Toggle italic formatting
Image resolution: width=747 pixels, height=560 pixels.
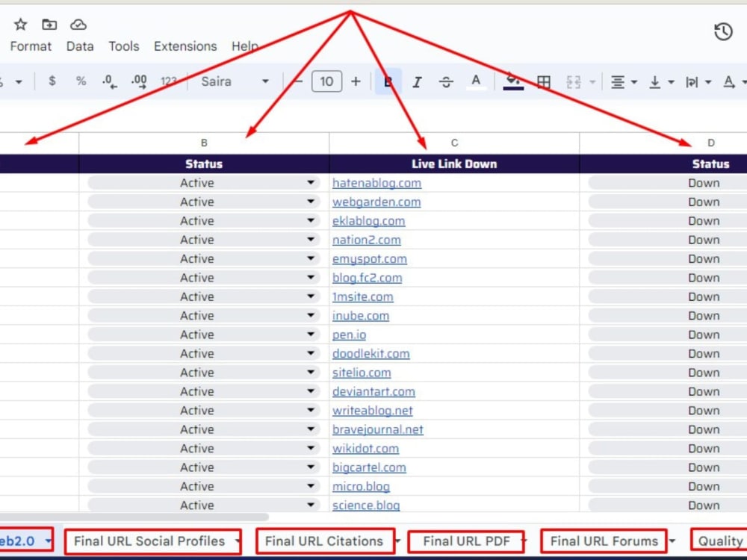tap(417, 82)
